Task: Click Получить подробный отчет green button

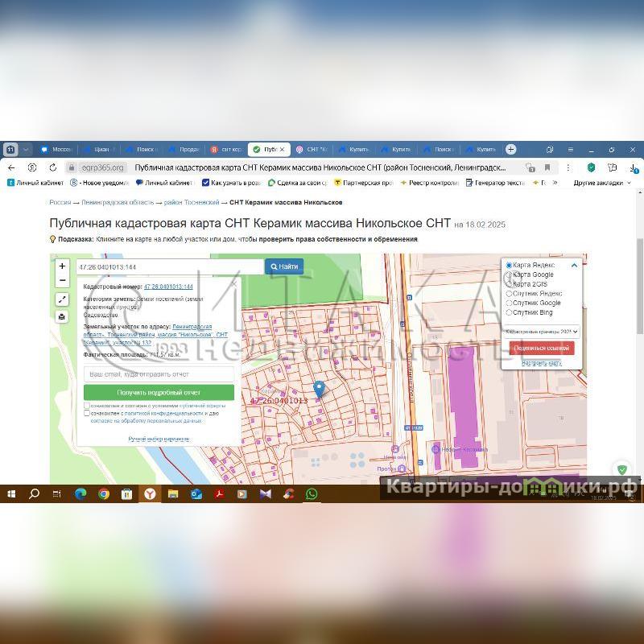Action: click(x=159, y=392)
